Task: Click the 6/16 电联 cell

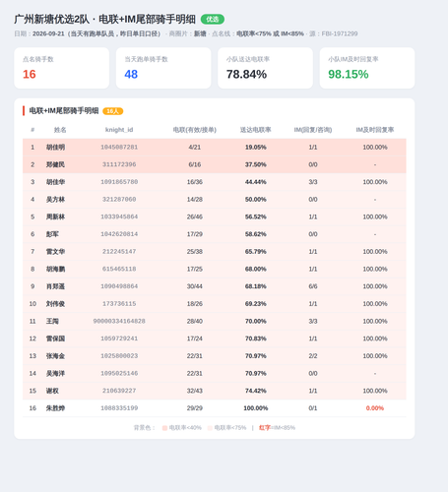Action: (195, 164)
